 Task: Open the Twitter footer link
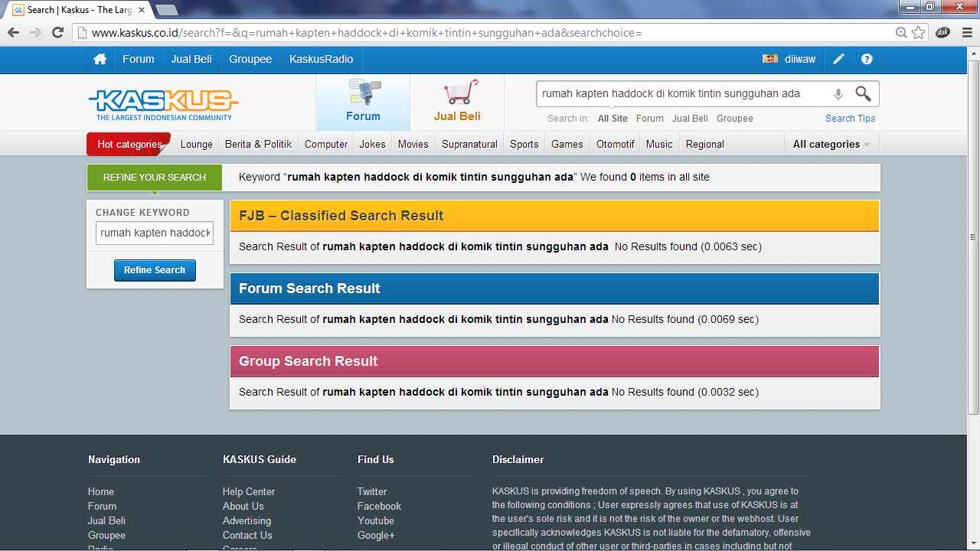pos(372,492)
